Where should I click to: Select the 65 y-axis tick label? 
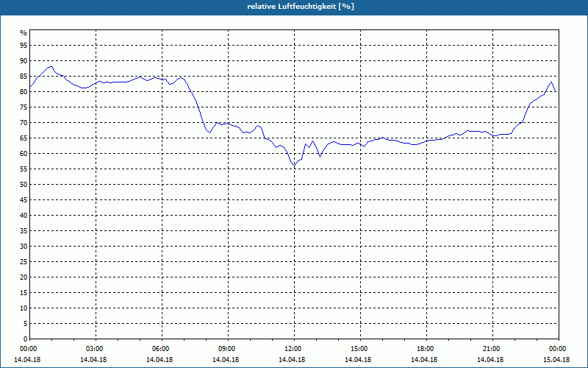point(24,138)
